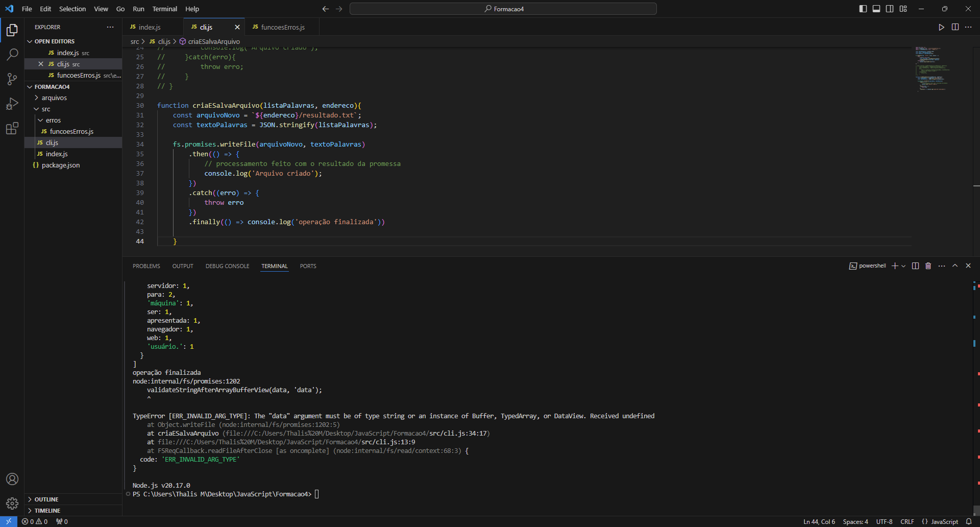Image resolution: width=980 pixels, height=527 pixels.
Task: Open the Explorer view in activity bar
Action: tap(12, 30)
